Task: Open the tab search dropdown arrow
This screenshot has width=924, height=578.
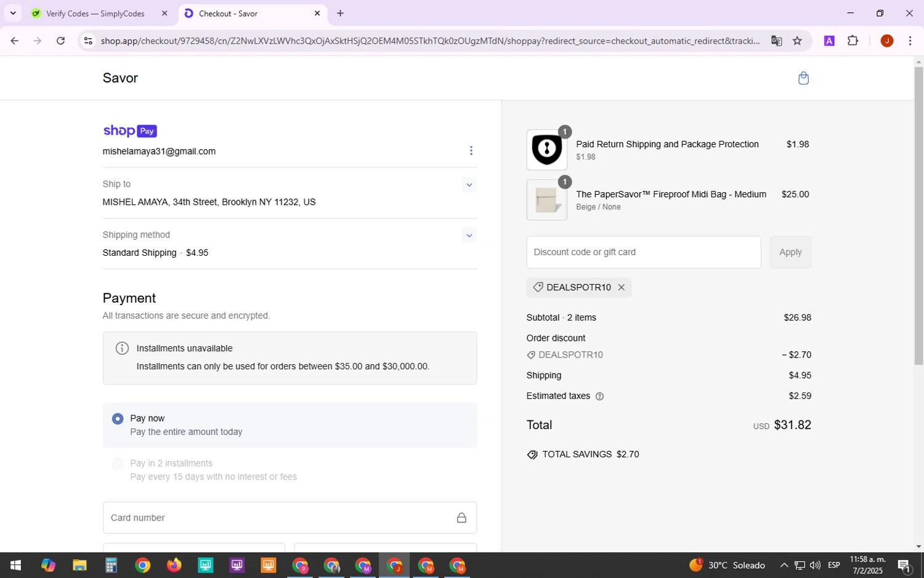Action: 13,13
